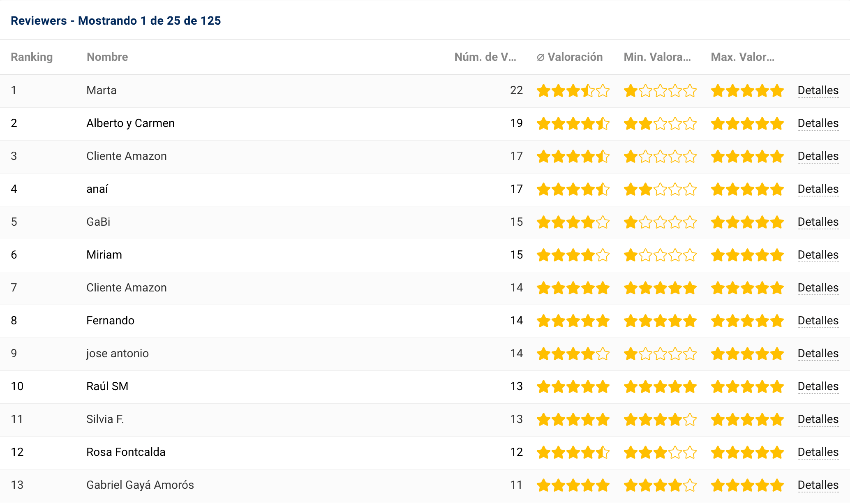View Detalles for Fernando
The height and width of the screenshot is (504, 850).
(x=818, y=321)
